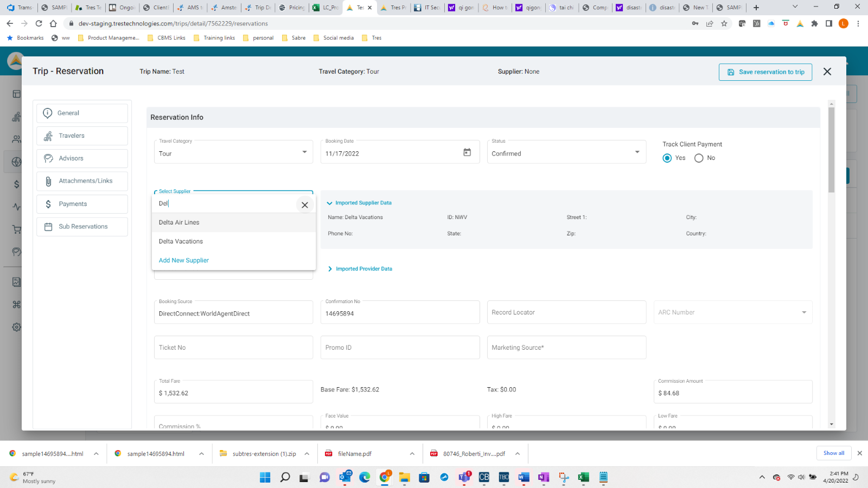Click the Ticket No field
This screenshot has height=488, width=868.
click(234, 348)
